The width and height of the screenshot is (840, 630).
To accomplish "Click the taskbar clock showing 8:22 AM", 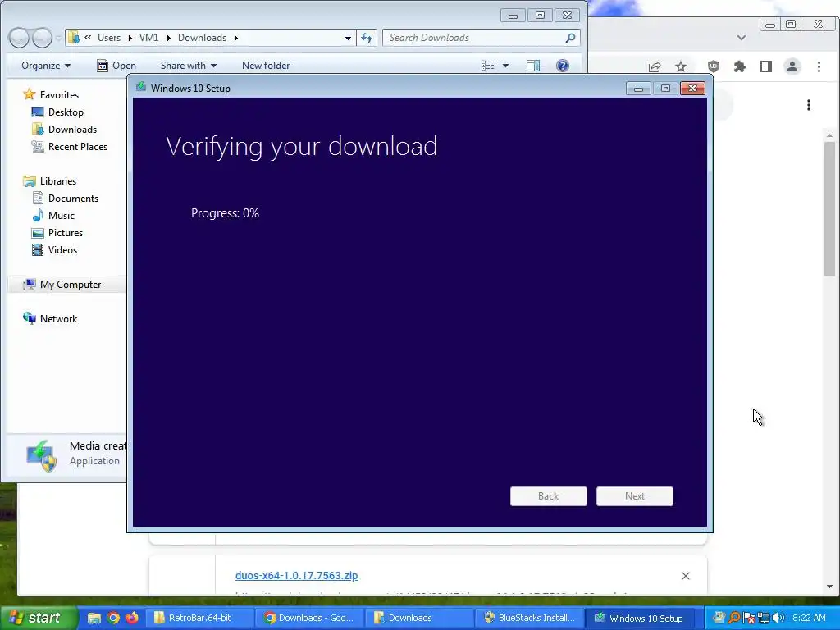I will click(x=809, y=618).
